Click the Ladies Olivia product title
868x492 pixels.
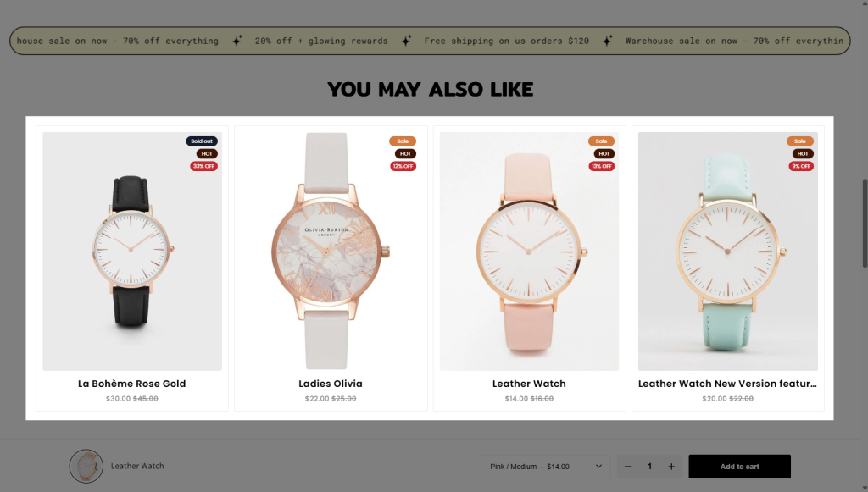[331, 384]
